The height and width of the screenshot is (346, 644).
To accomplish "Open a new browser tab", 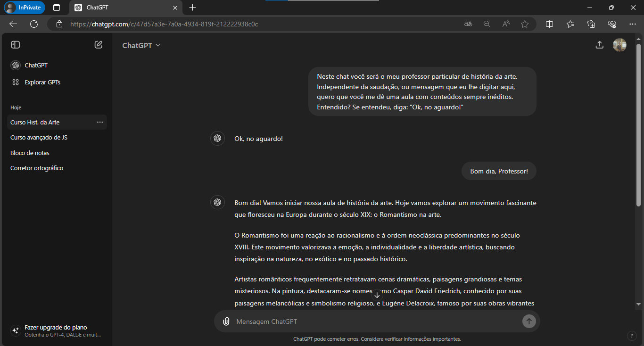I will click(192, 8).
